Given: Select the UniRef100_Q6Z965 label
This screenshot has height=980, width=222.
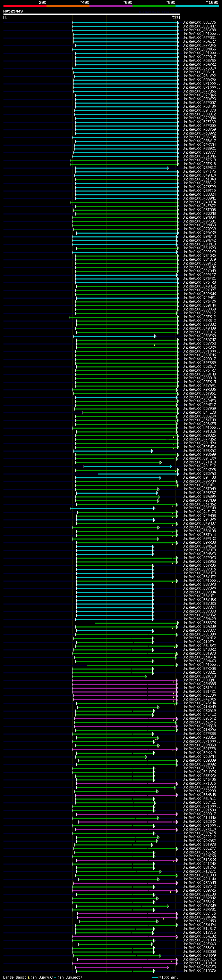Looking at the screenshot, I should coord(199,562).
